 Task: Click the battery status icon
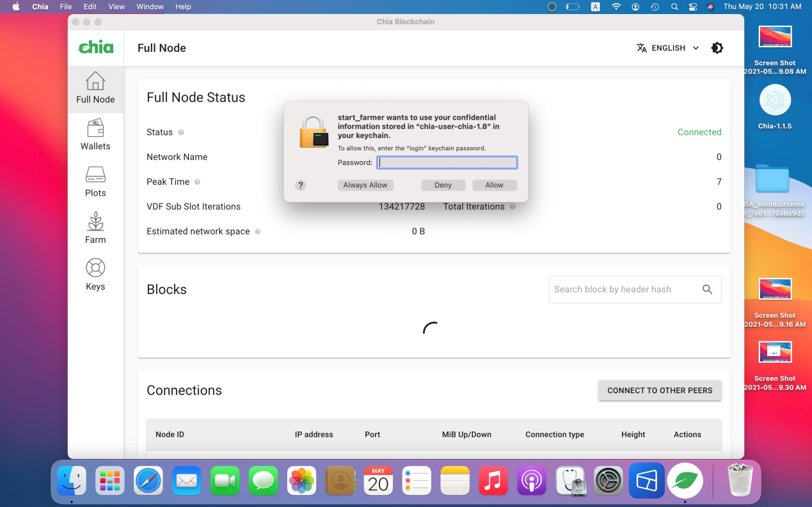point(573,6)
